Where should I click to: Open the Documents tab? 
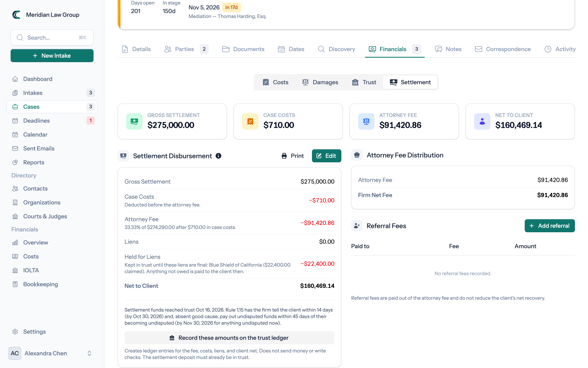(243, 49)
